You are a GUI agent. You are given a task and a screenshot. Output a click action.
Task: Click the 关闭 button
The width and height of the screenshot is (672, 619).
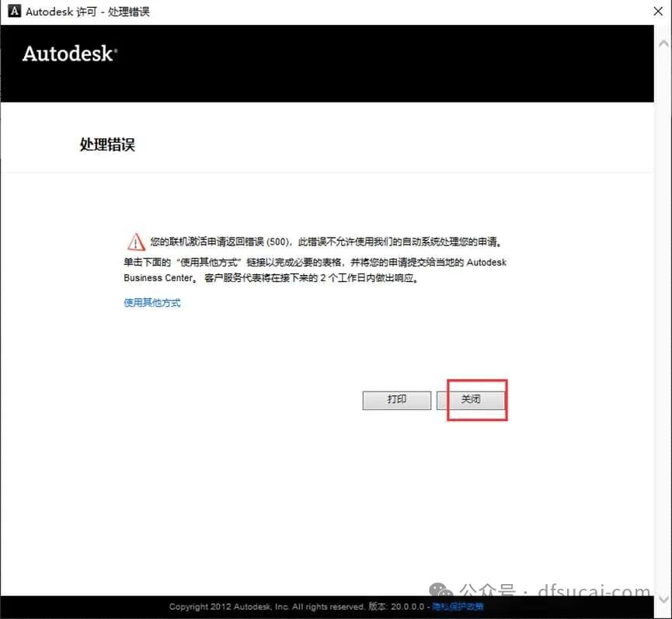[471, 400]
